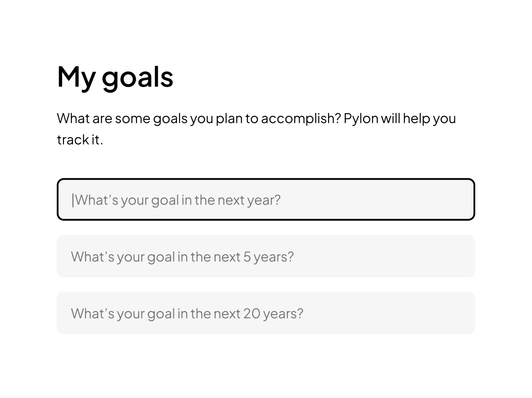Select the 20 years goal input

[266, 313]
